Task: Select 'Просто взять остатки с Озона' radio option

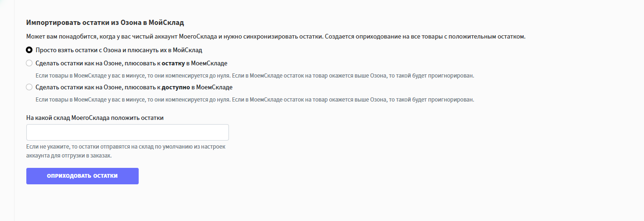Action: [29, 49]
